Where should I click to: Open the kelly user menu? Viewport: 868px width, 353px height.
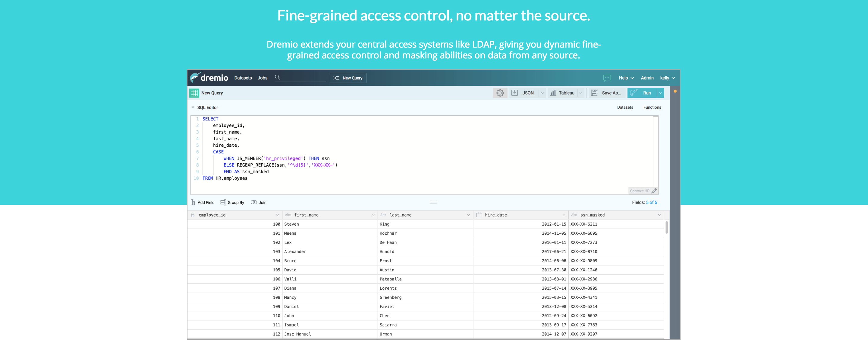pyautogui.click(x=668, y=78)
